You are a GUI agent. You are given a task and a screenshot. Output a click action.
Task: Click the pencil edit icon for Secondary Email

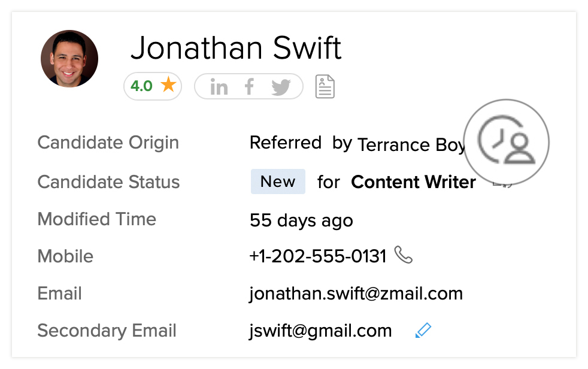423,330
